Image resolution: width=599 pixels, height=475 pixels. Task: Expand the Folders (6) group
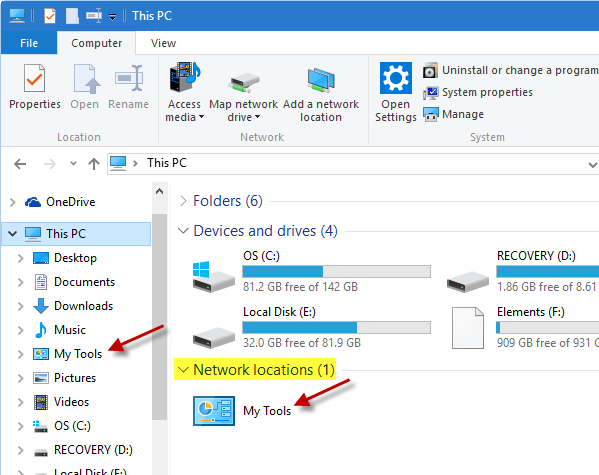point(183,201)
